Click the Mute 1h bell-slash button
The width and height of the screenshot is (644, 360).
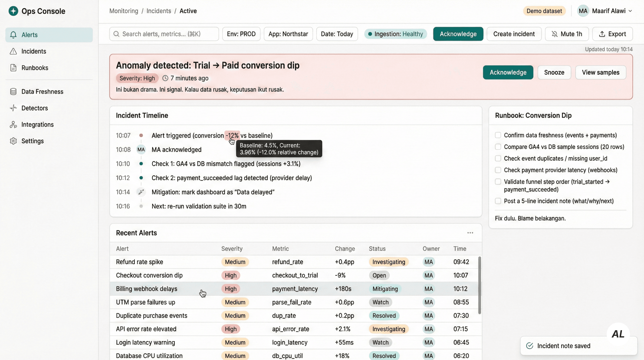pos(567,34)
